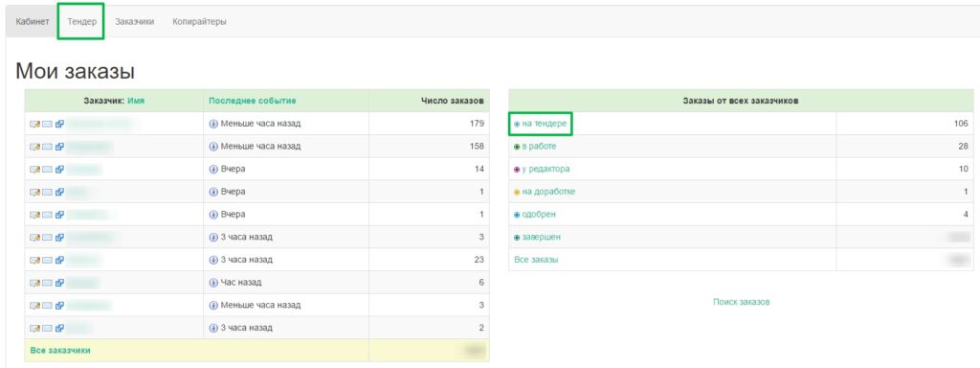
Task: Click the order count '179'
Action: 477,124
